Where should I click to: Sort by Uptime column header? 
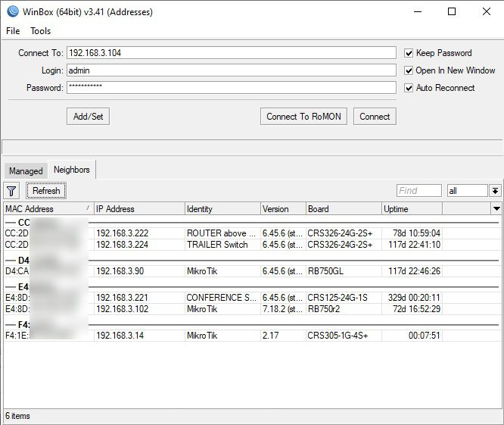[412, 209]
